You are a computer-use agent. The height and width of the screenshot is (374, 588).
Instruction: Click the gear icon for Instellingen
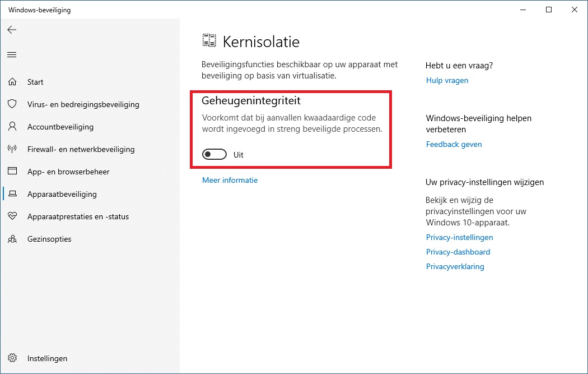point(12,358)
